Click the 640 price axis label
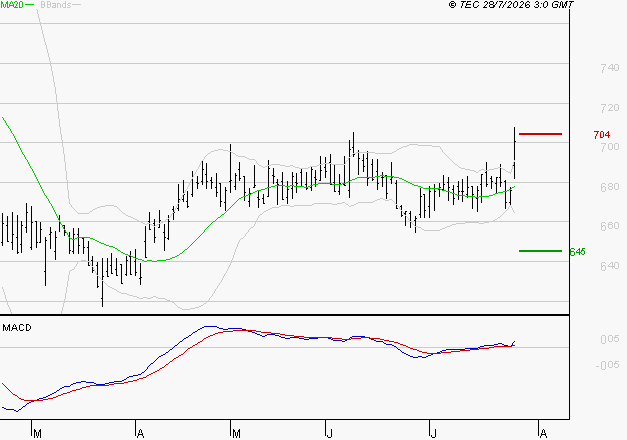The height and width of the screenshot is (440, 627). tap(610, 266)
